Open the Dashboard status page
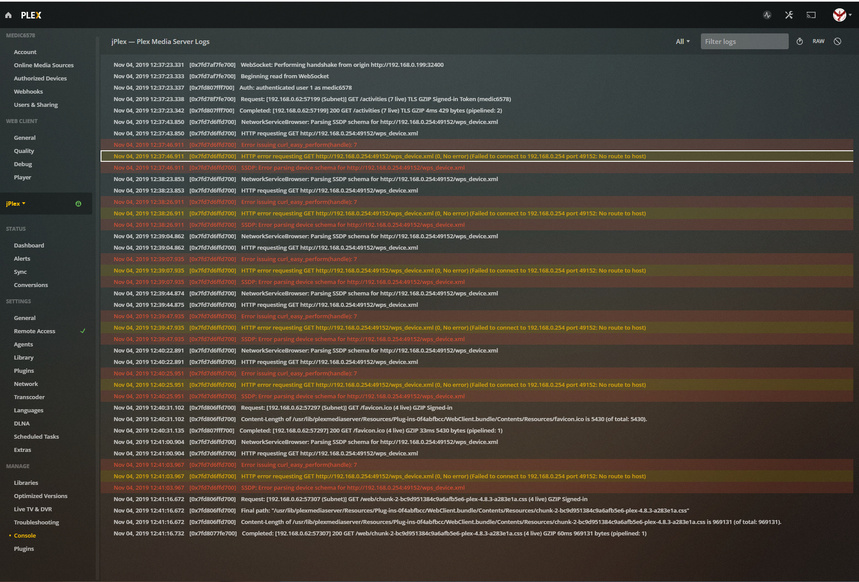 point(29,246)
